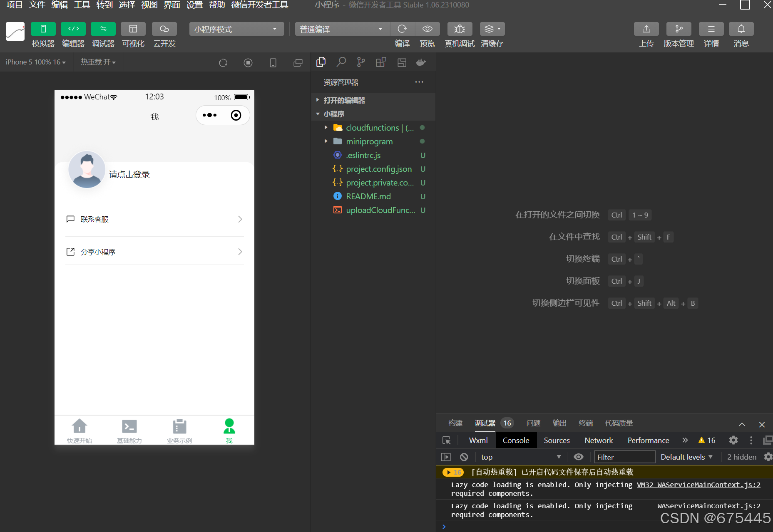
Task: Open the search icon in sidebar
Action: click(x=341, y=62)
